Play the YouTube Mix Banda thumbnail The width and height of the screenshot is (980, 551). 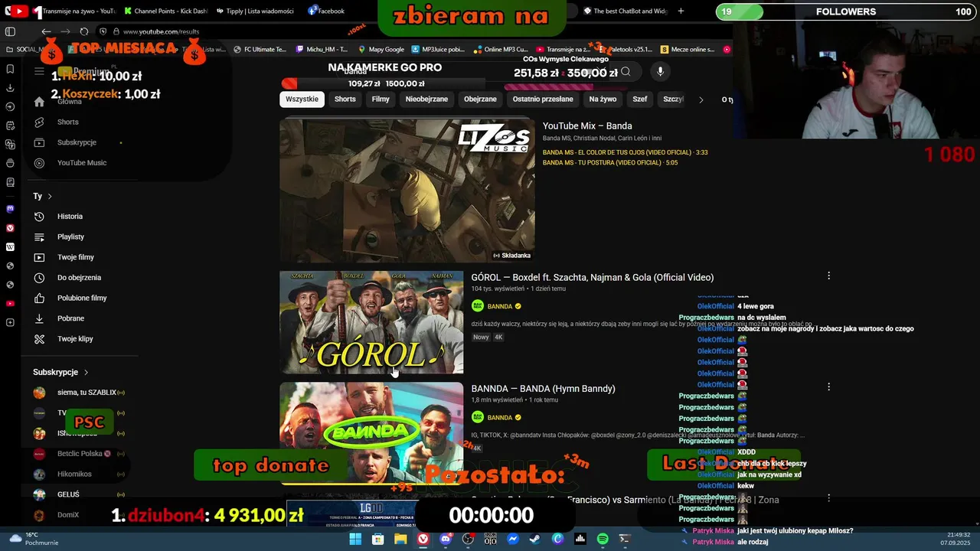pyautogui.click(x=407, y=190)
